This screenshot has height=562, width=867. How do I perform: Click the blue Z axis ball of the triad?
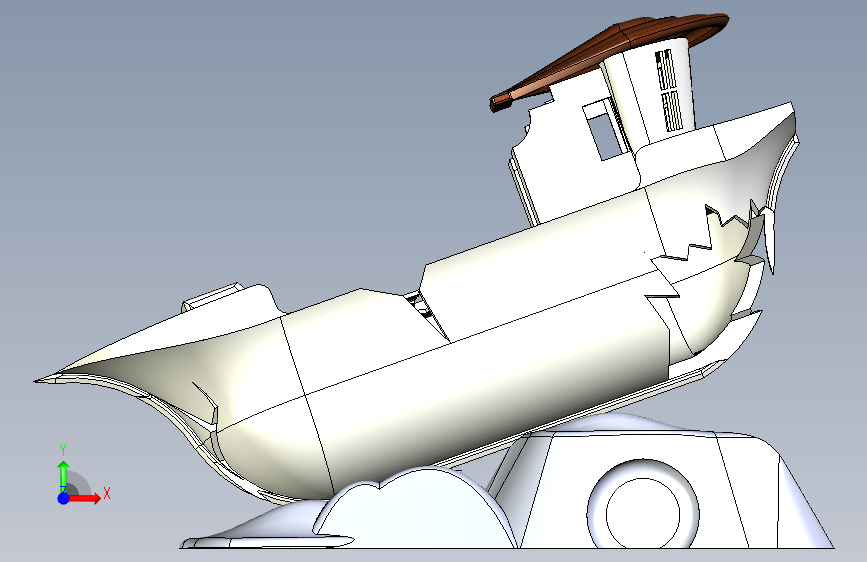tap(64, 498)
